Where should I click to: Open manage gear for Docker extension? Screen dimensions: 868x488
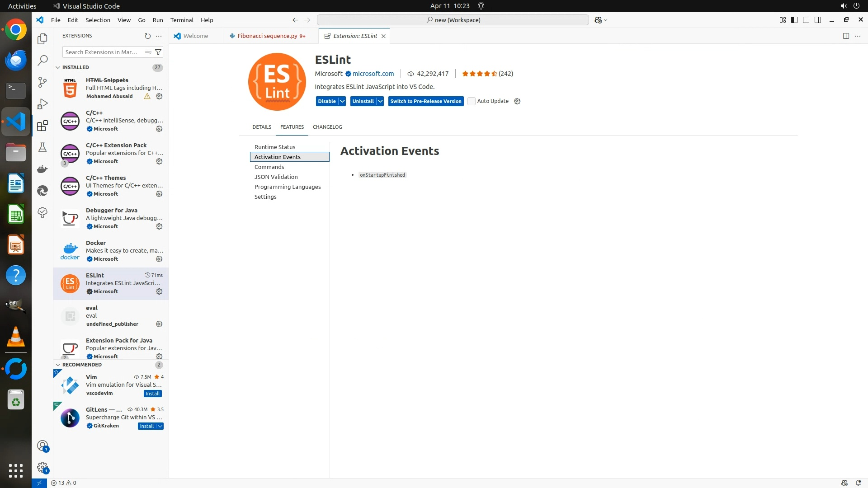159,259
